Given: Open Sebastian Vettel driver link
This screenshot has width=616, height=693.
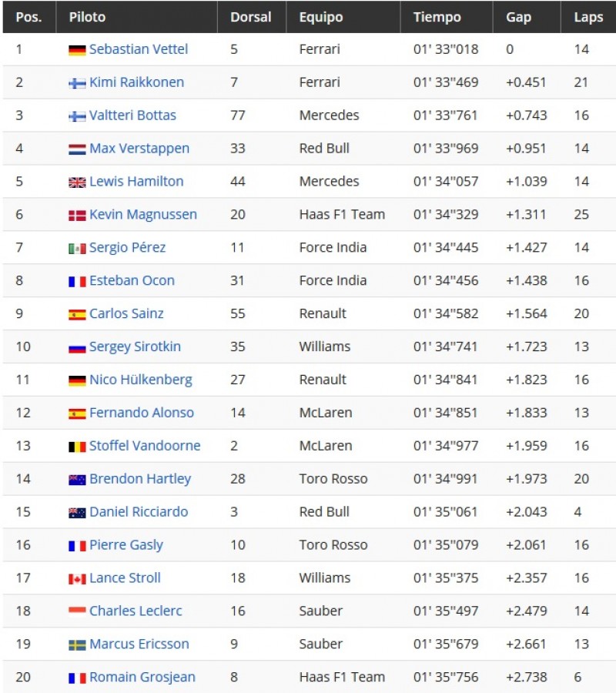Looking at the screenshot, I should tap(139, 49).
